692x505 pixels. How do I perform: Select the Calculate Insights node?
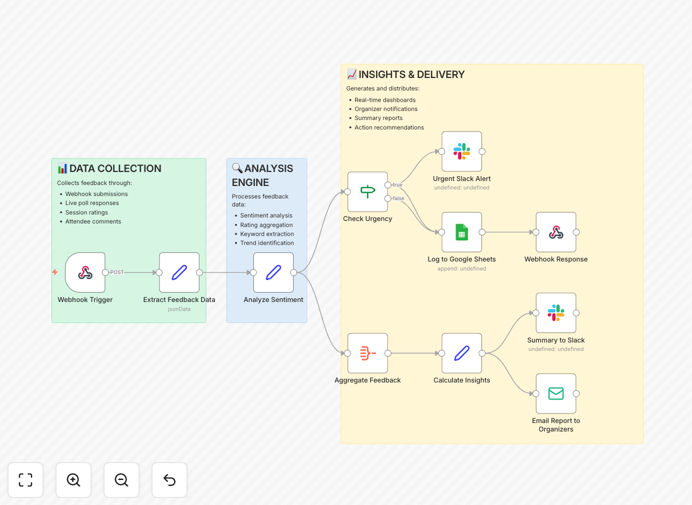coord(462,353)
